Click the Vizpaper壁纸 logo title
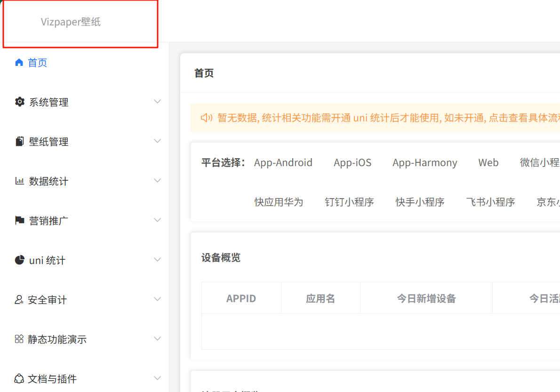 [x=71, y=22]
